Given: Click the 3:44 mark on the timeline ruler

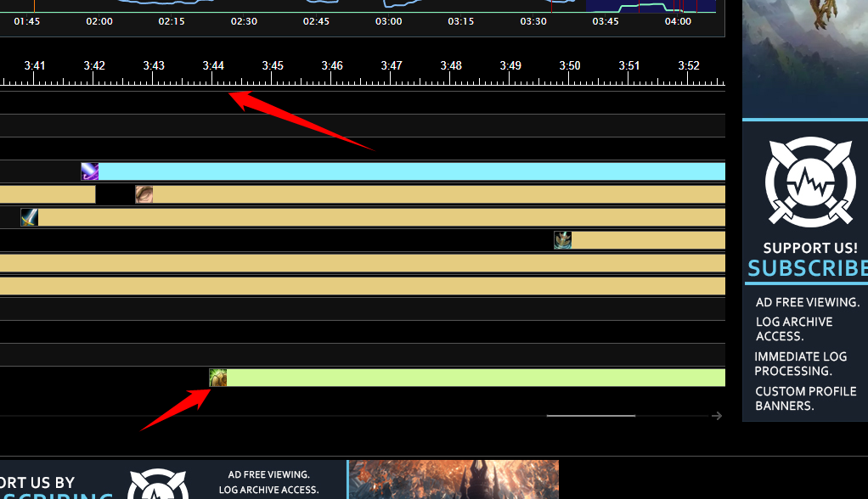Looking at the screenshot, I should point(213,66).
